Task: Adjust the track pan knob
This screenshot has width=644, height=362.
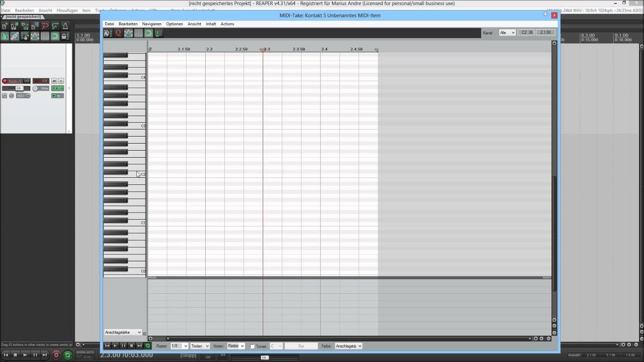Action: point(35,88)
